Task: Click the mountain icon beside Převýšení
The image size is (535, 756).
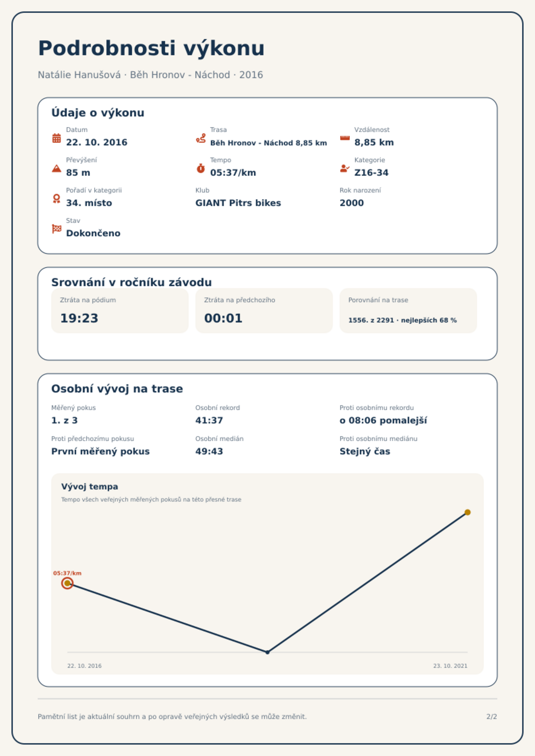Action: 57,168
